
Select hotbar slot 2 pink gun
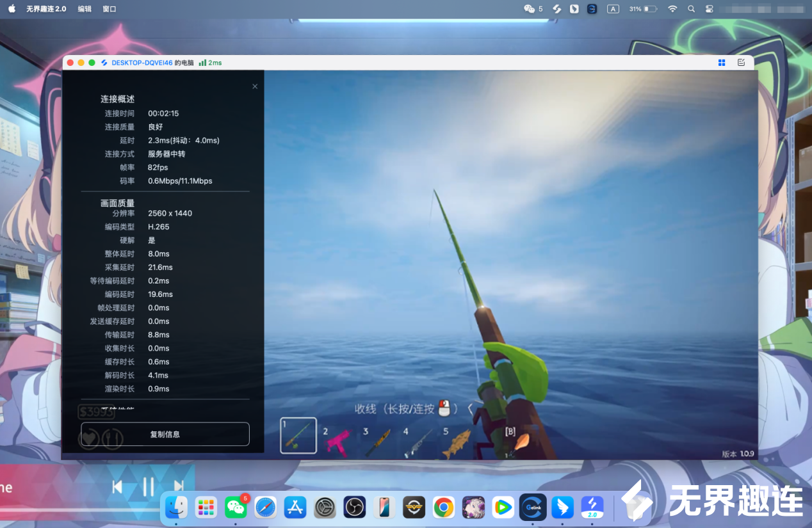tap(336, 442)
